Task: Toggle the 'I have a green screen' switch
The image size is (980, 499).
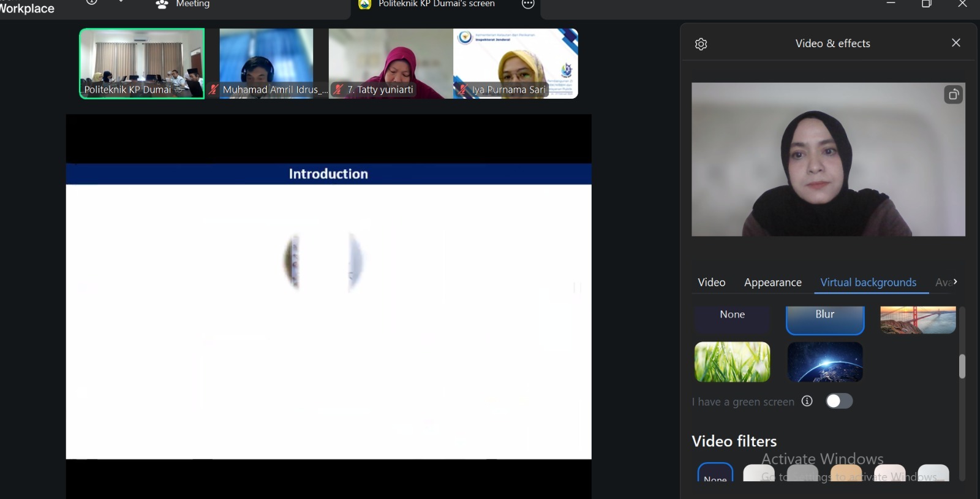Action: click(839, 401)
